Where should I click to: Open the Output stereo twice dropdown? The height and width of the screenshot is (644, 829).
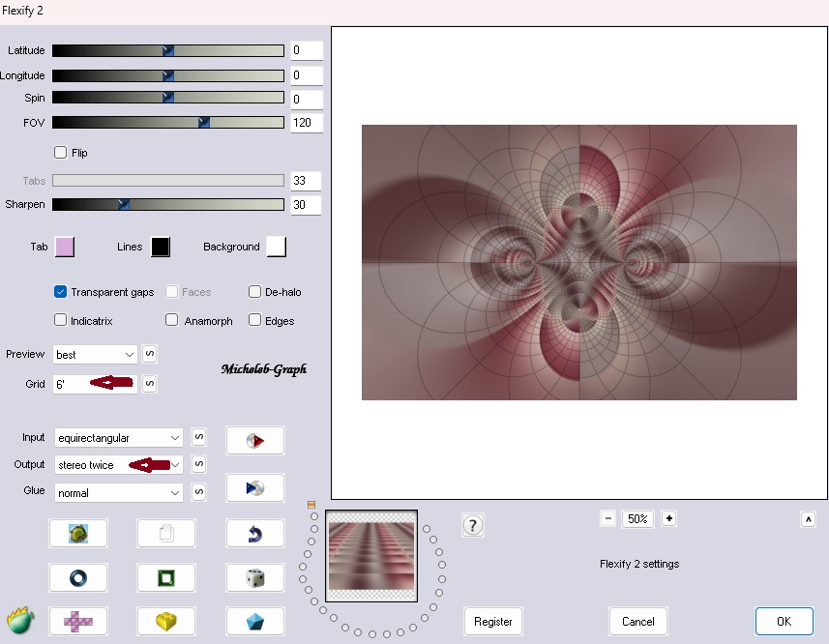tap(119, 465)
